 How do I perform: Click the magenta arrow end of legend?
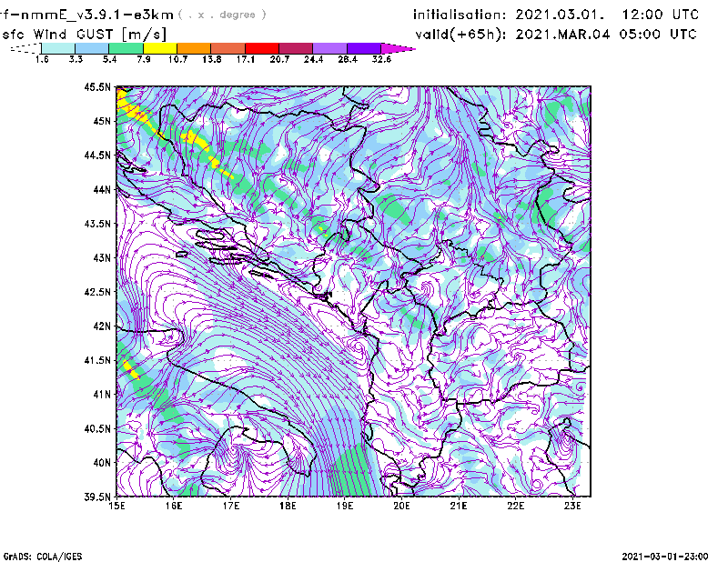398,48
